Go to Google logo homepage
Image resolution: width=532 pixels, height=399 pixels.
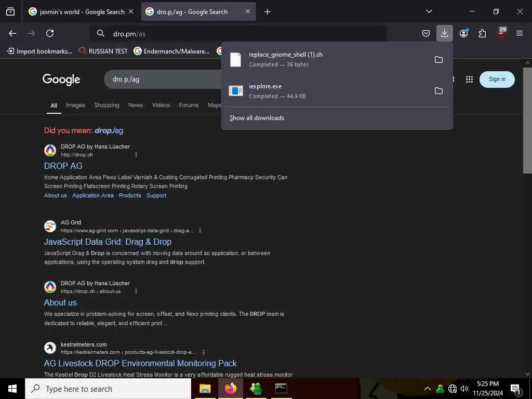(x=61, y=79)
